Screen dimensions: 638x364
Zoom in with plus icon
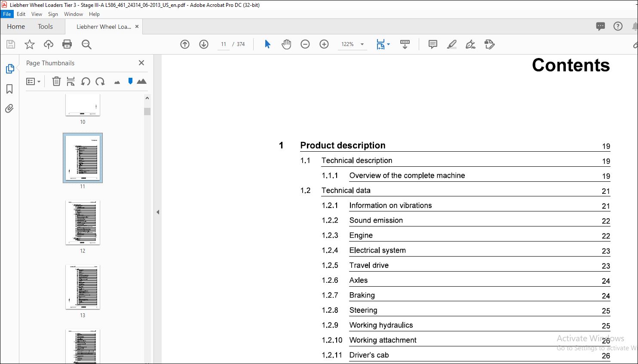point(324,44)
